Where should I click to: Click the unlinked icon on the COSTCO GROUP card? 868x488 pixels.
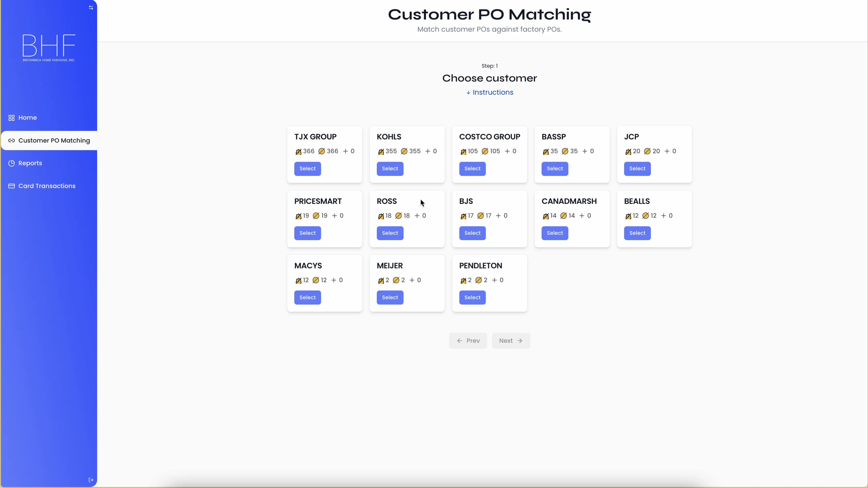pos(463,151)
